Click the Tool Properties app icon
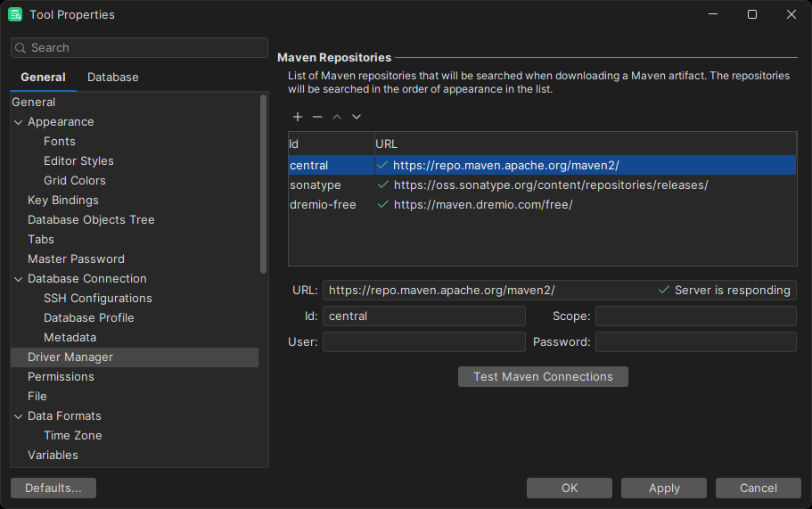This screenshot has width=812, height=509. pyautogui.click(x=15, y=14)
